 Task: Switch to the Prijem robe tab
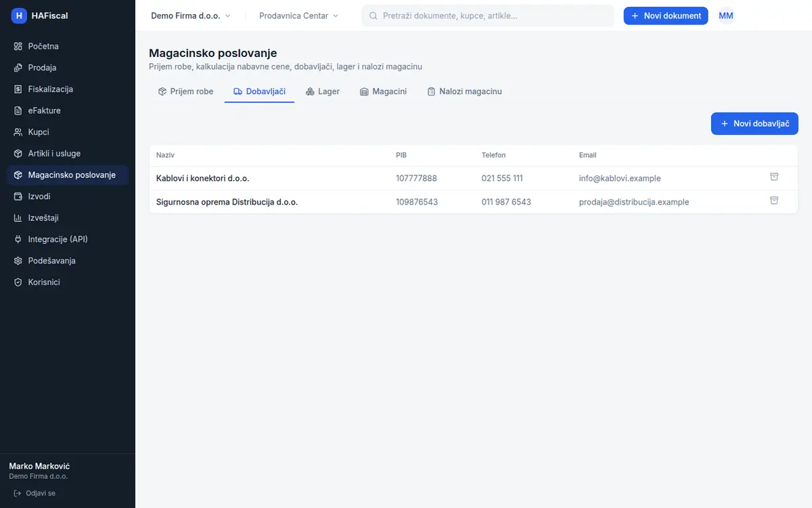tap(185, 91)
